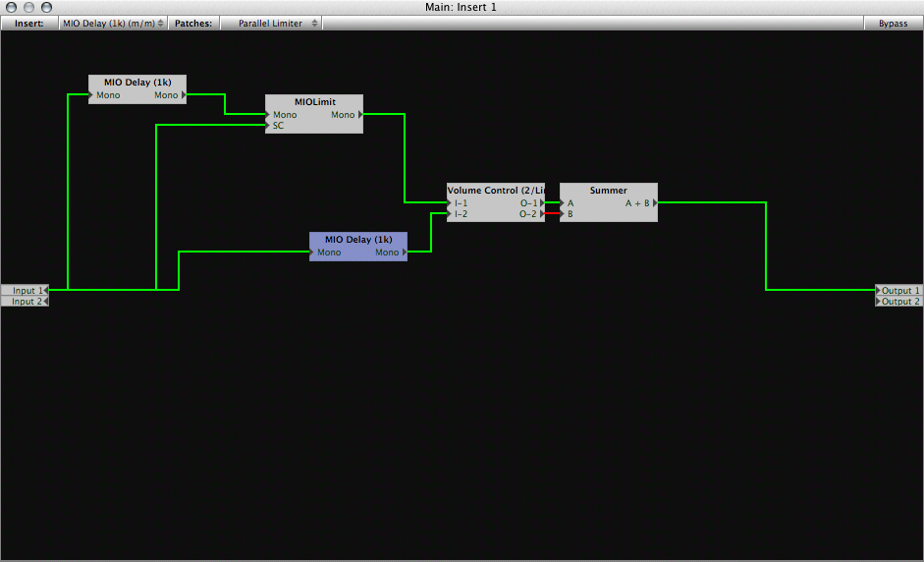Click the Input 1 connector

[x=25, y=290]
